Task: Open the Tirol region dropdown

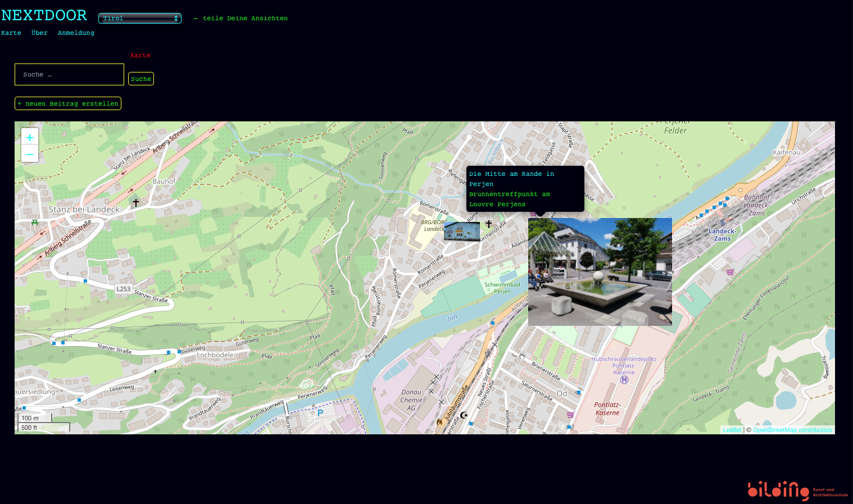Action: pyautogui.click(x=140, y=19)
